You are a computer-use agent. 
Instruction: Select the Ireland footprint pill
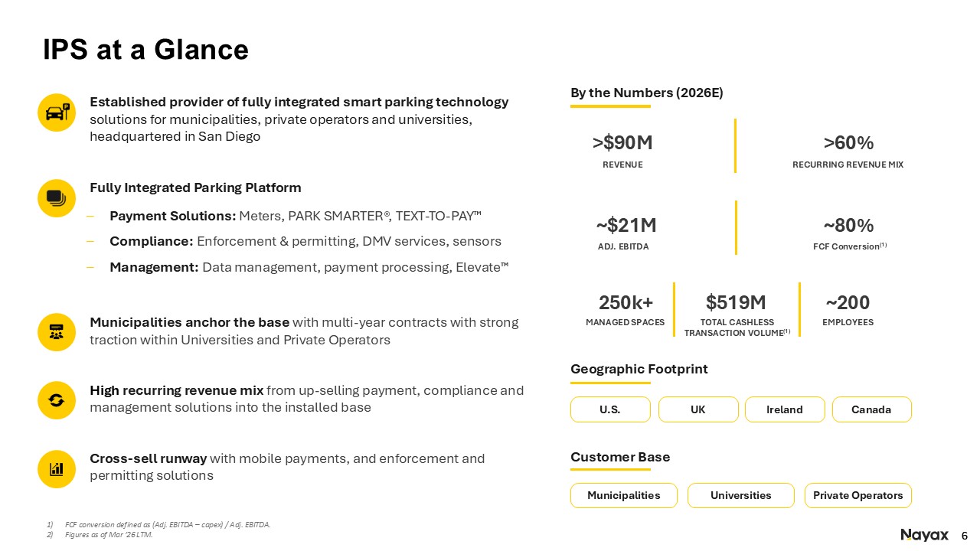[x=785, y=409]
